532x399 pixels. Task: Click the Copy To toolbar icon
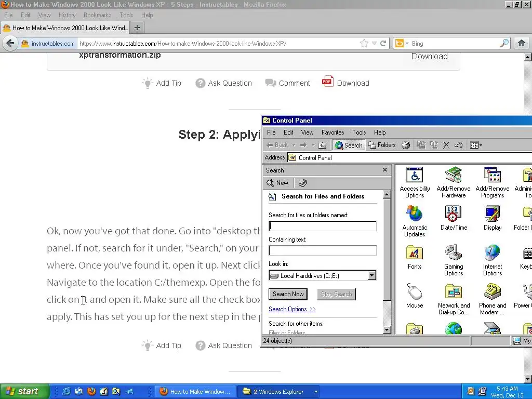tap(434, 145)
